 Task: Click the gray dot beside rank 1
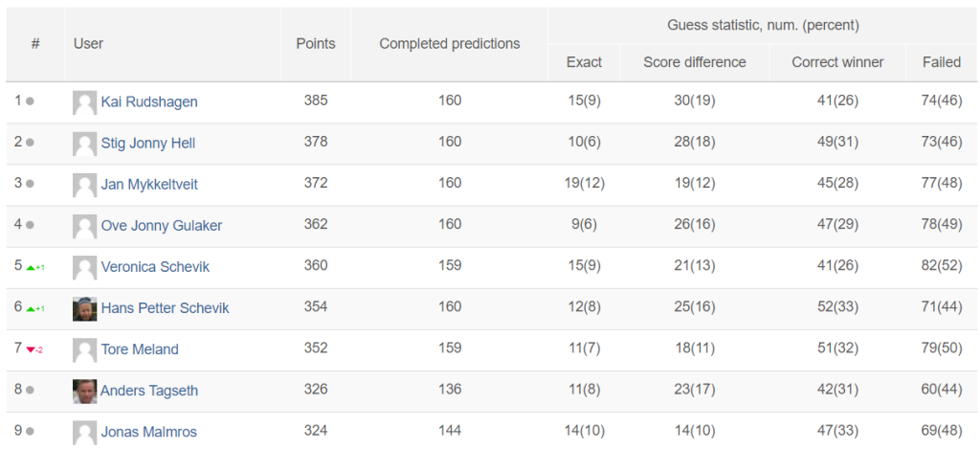pyautogui.click(x=30, y=101)
